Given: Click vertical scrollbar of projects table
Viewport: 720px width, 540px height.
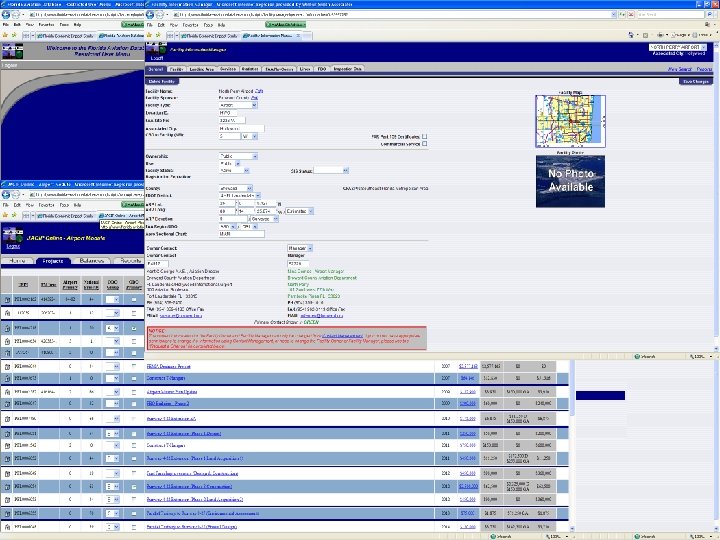Looking at the screenshot, I should tap(572, 445).
